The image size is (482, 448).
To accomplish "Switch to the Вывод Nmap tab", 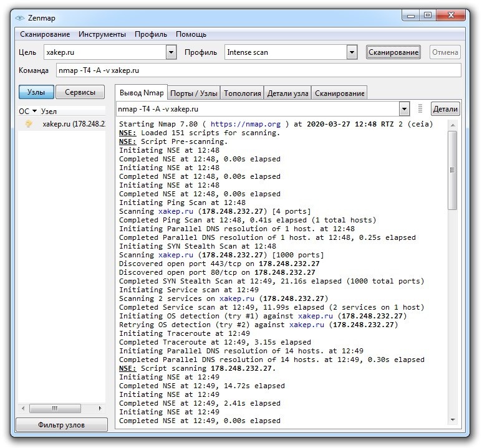I will coord(142,92).
